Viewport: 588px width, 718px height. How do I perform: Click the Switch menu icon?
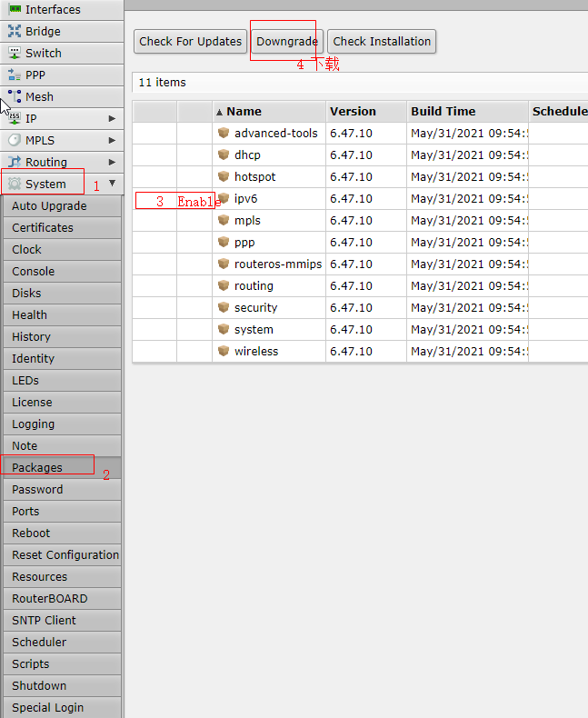click(x=15, y=53)
